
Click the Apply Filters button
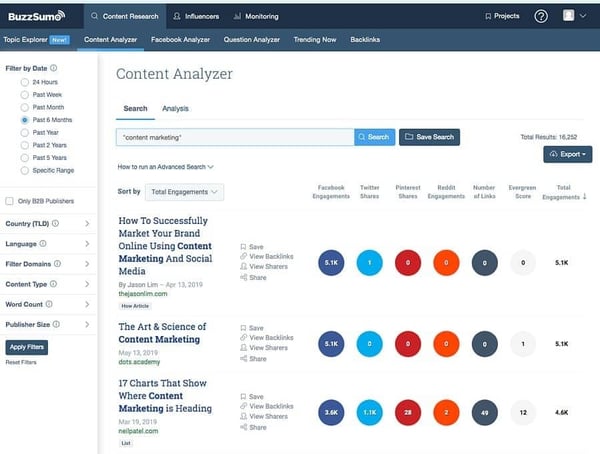(27, 347)
